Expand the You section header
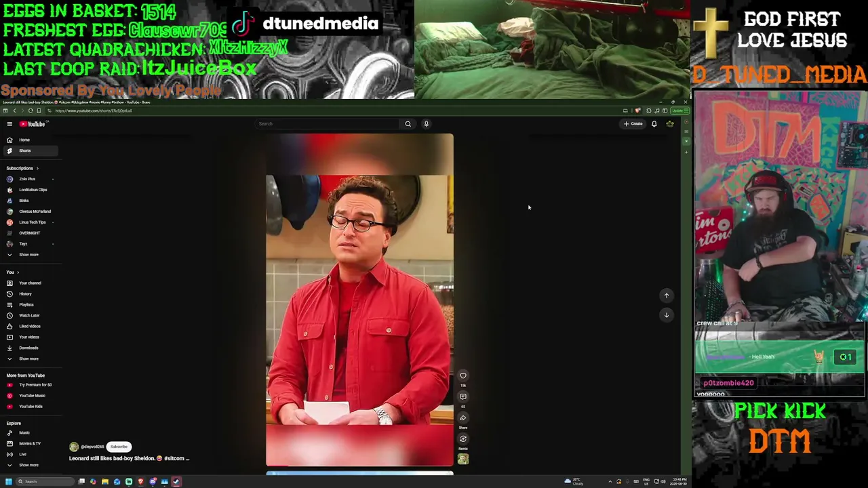Image resolution: width=868 pixels, height=488 pixels. point(12,272)
